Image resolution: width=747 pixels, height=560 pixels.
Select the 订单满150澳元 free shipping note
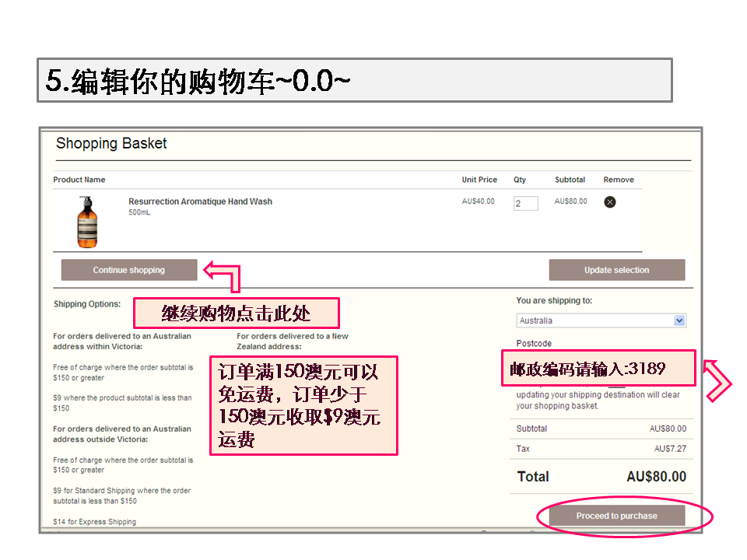(303, 405)
